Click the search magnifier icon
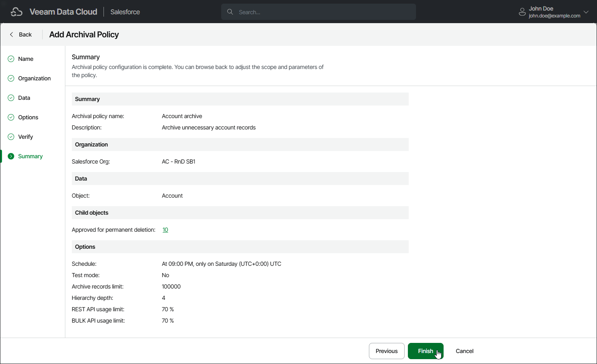Image resolution: width=597 pixels, height=364 pixels. pyautogui.click(x=230, y=12)
